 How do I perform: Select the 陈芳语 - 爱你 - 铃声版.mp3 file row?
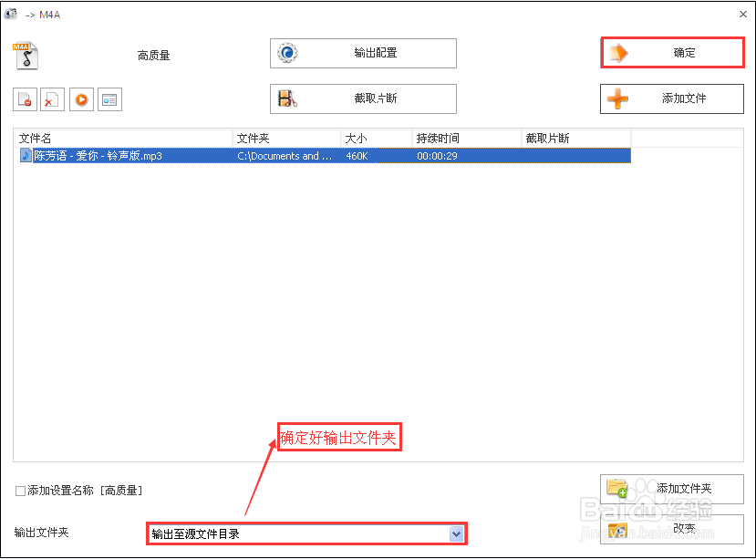pos(182,156)
